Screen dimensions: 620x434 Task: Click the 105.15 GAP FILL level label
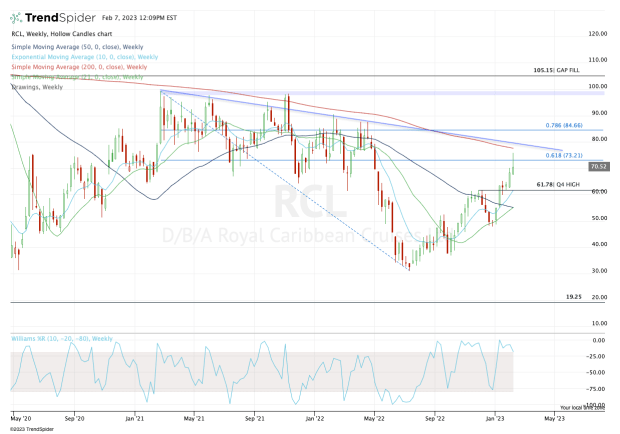[x=558, y=71]
